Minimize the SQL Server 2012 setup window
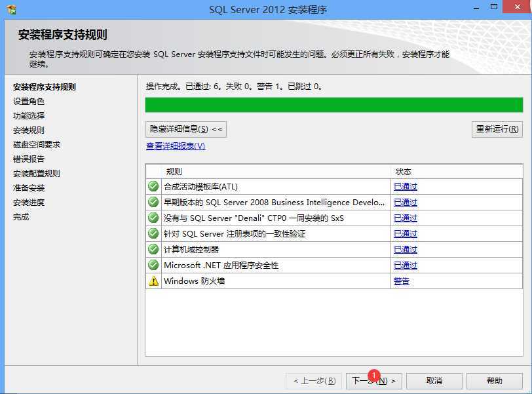Image resolution: width=532 pixels, height=394 pixels. 477,7
